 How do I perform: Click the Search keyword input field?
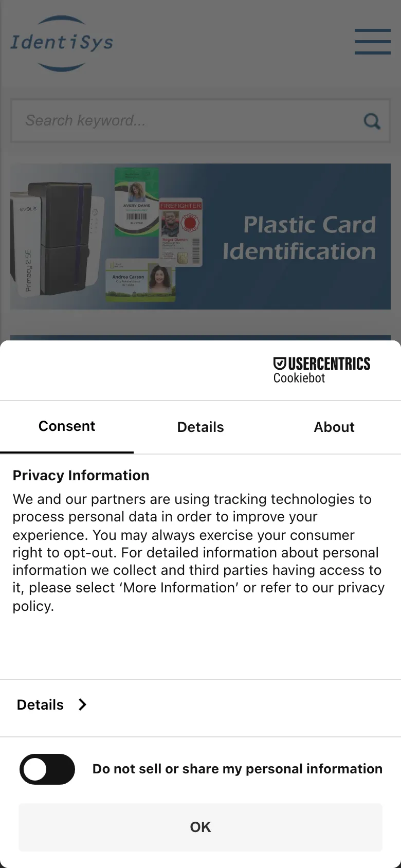pyautogui.click(x=154, y=120)
